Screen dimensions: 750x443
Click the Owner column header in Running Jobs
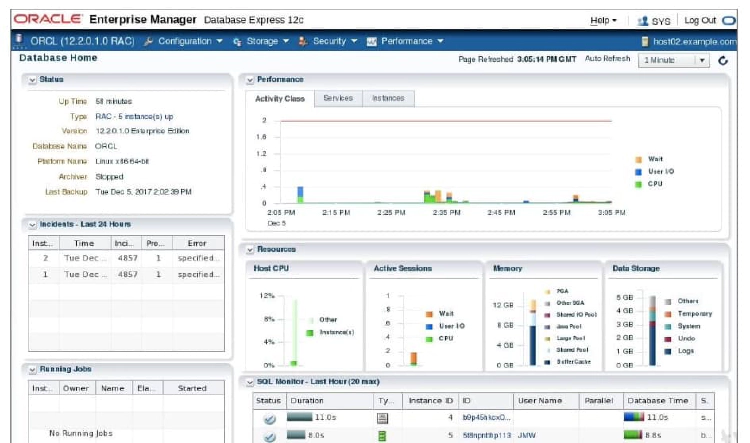click(77, 388)
